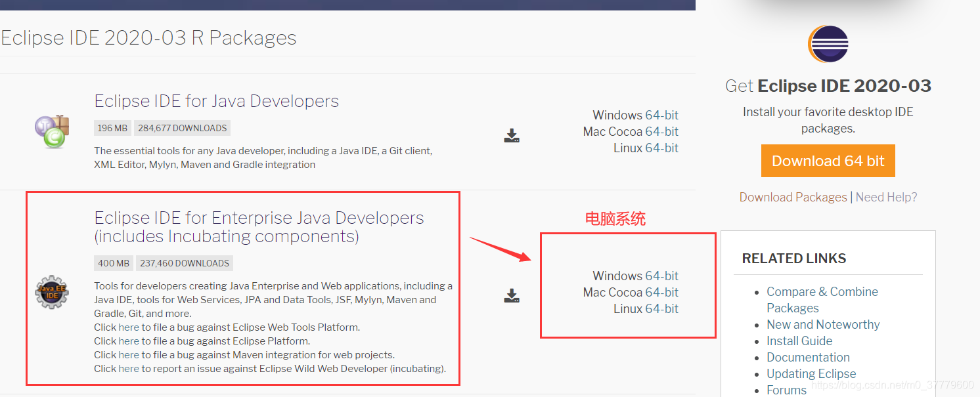Select Mac Cocoa 64-bit for Java Developers
980x397 pixels.
[661, 131]
